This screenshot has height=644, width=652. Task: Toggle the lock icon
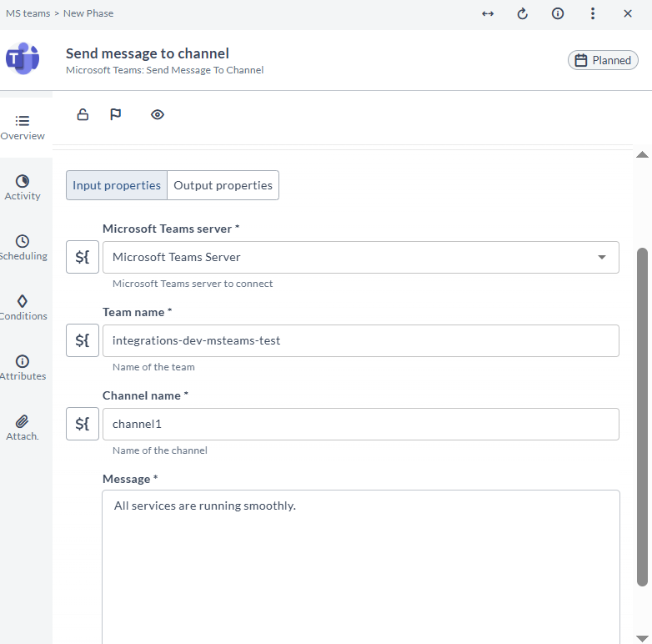[x=83, y=114]
